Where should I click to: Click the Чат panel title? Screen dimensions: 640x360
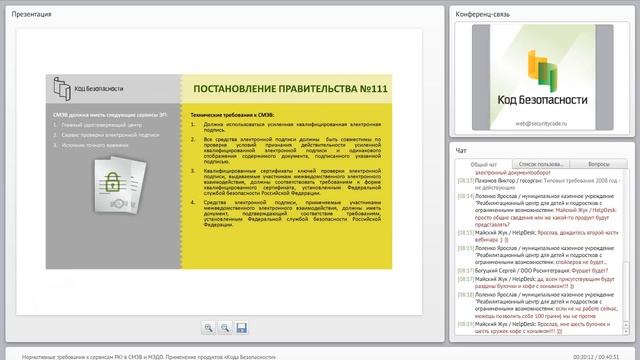[461, 151]
